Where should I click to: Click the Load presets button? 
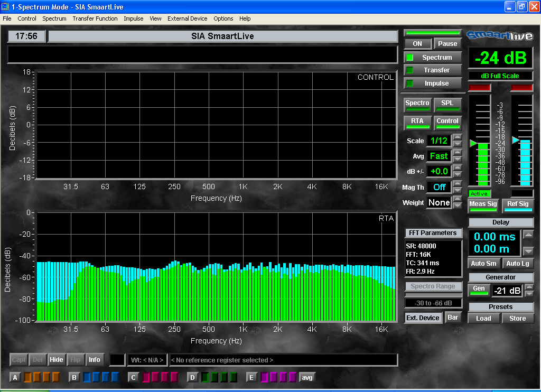click(483, 318)
